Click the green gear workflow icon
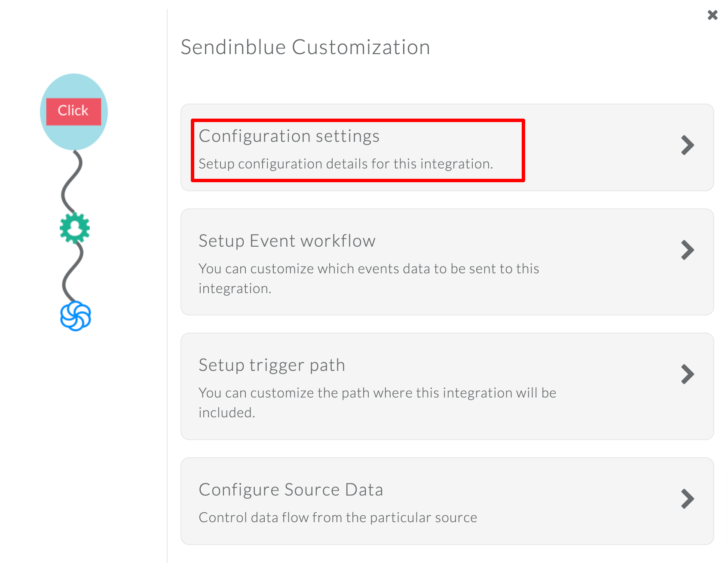The width and height of the screenshot is (728, 563). click(x=74, y=229)
